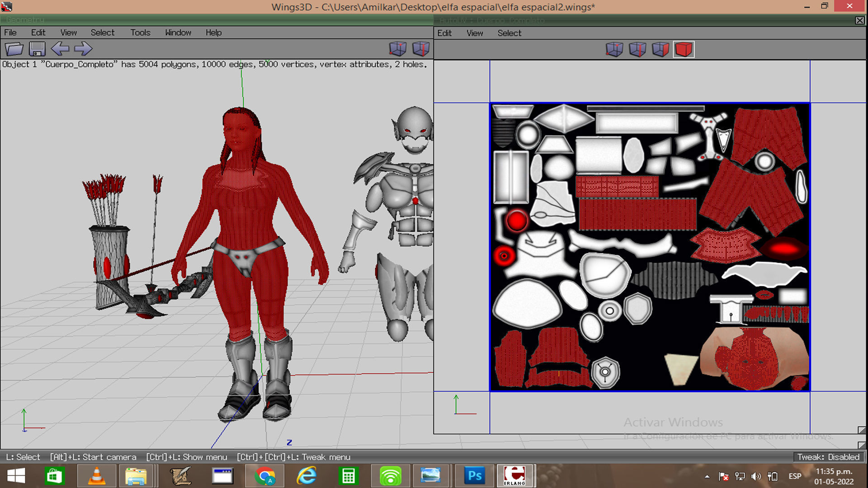Open the blue window app icon on taskbar

tap(222, 476)
